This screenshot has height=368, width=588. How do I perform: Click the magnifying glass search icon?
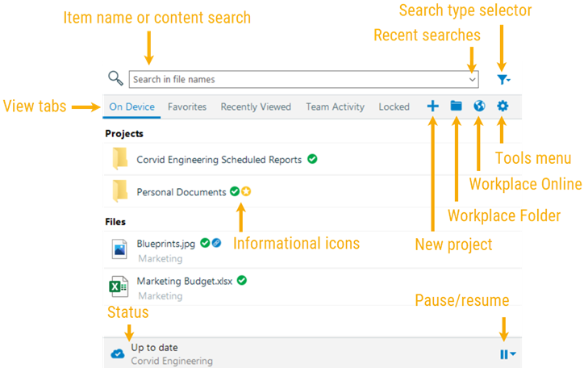[115, 78]
